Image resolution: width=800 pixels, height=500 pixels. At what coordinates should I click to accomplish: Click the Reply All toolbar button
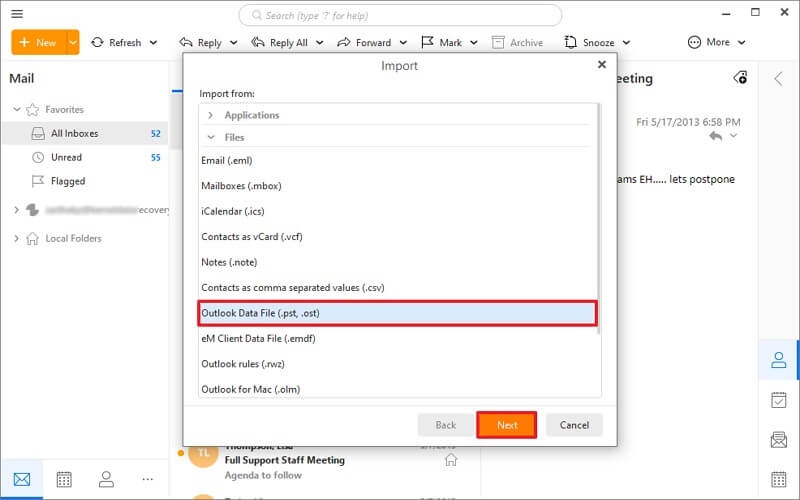280,42
